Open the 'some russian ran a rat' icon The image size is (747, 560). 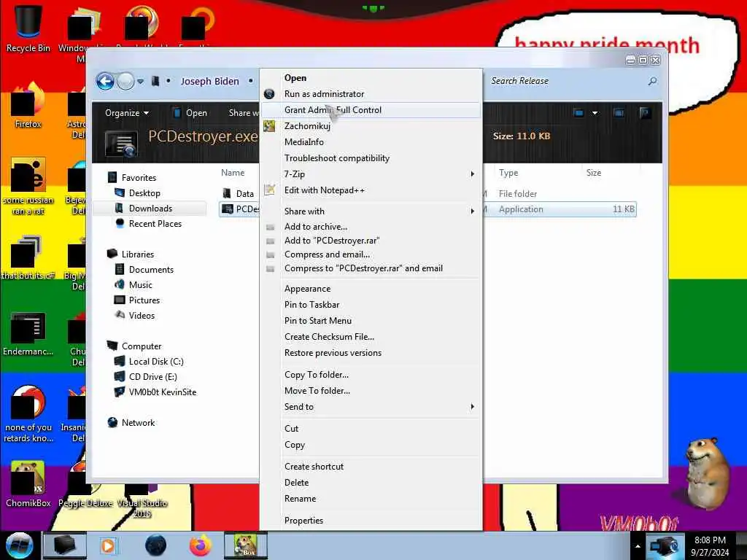[x=28, y=186]
